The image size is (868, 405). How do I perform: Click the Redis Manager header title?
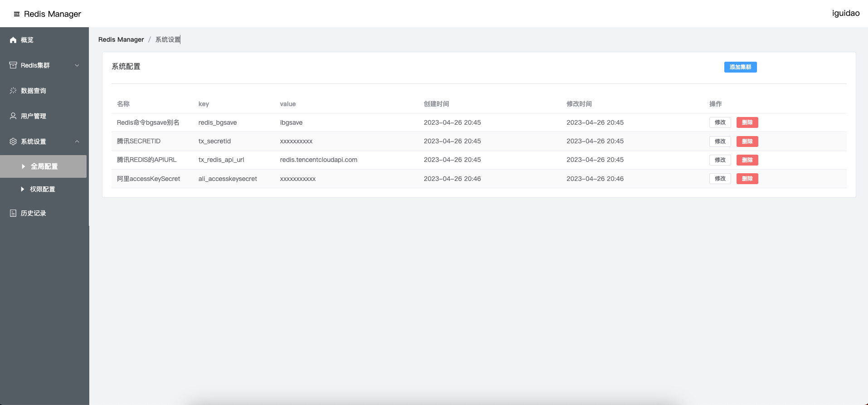[53, 14]
